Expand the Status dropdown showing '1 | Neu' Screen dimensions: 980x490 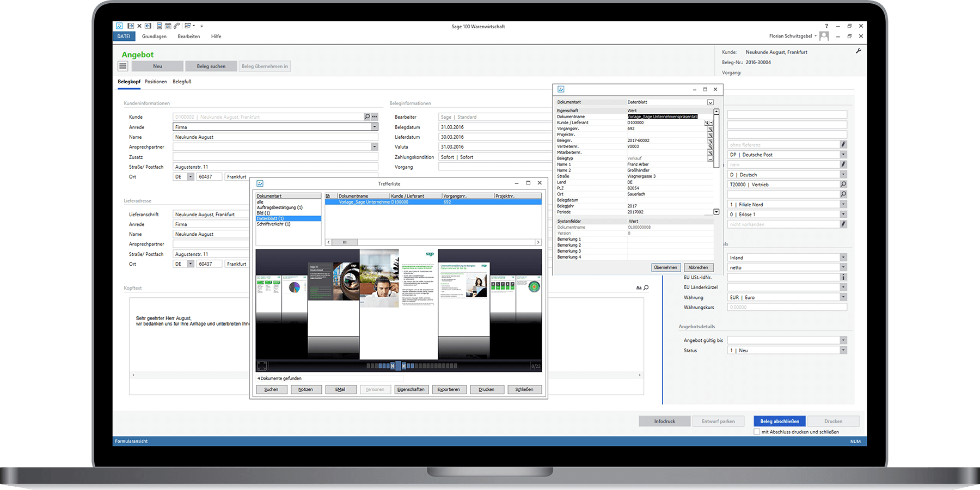pos(843,350)
